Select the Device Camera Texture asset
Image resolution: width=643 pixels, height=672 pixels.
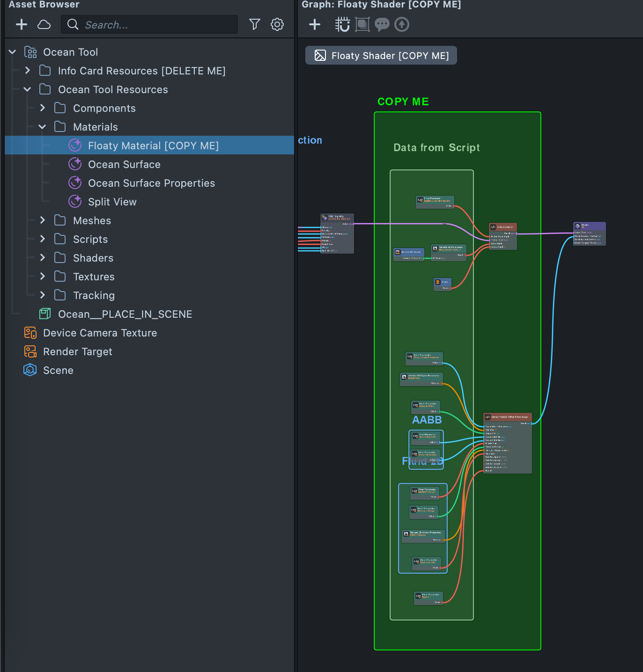click(x=100, y=333)
